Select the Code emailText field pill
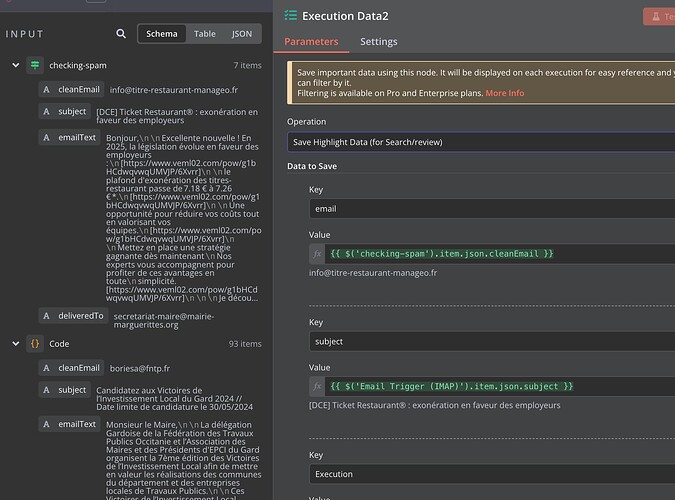Image resolution: width=675 pixels, height=500 pixels. click(69, 424)
